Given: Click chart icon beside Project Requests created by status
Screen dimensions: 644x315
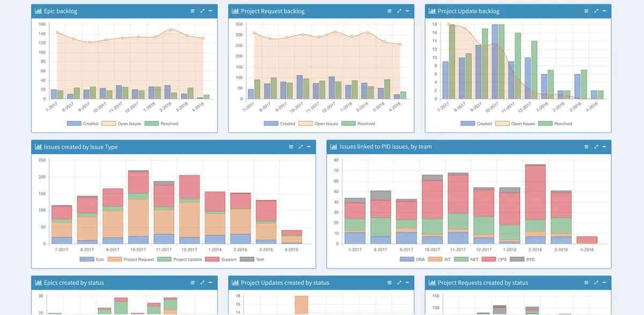Looking at the screenshot, I should coord(433,282).
